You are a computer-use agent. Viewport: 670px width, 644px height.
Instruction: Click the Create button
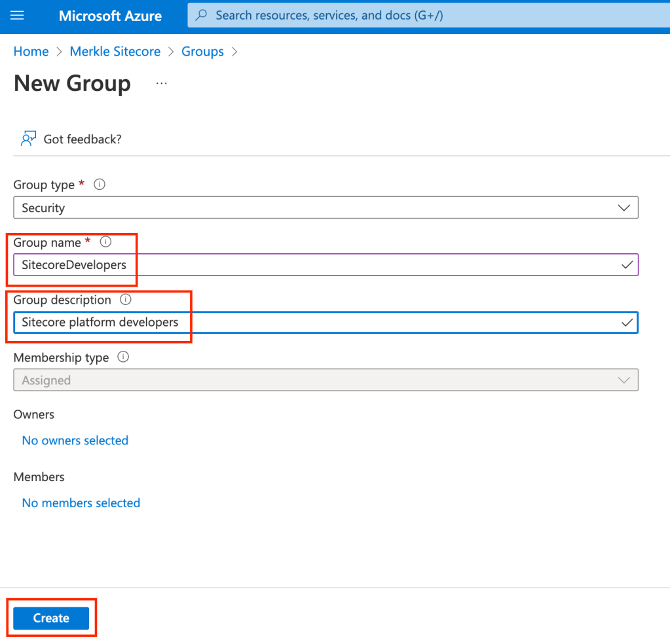51,618
